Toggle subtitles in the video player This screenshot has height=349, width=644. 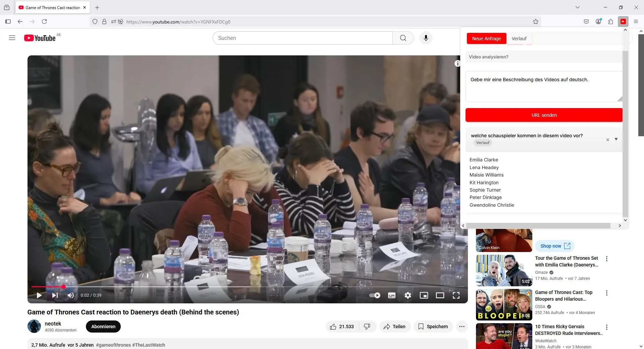coord(392,295)
